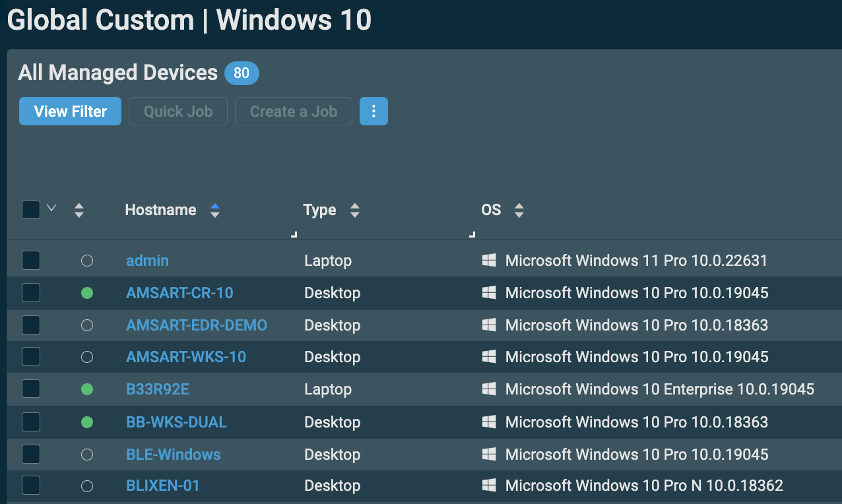Open the AMSART-EDR-DEMO device link
The width and height of the screenshot is (842, 504).
[x=197, y=325]
